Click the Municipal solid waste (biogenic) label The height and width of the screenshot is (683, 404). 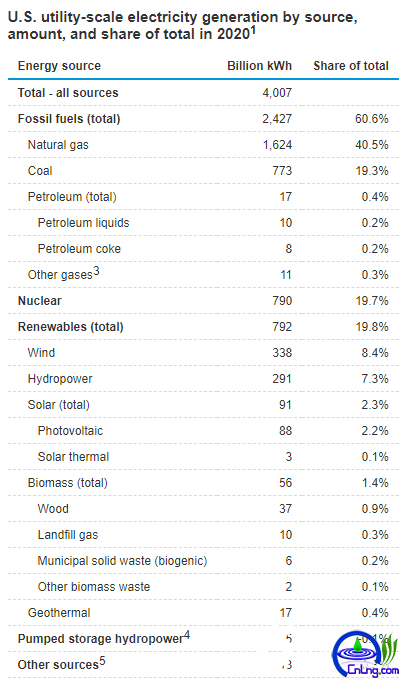122,561
